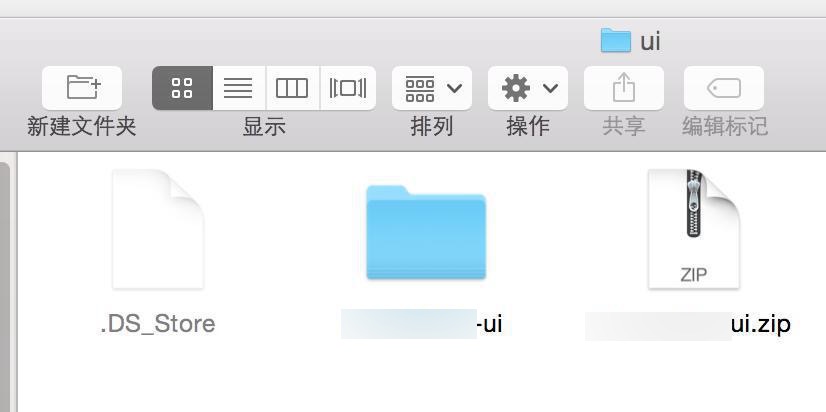Screen dimensions: 826x412
Task: Switch to Cover Flow view
Action: click(x=348, y=88)
